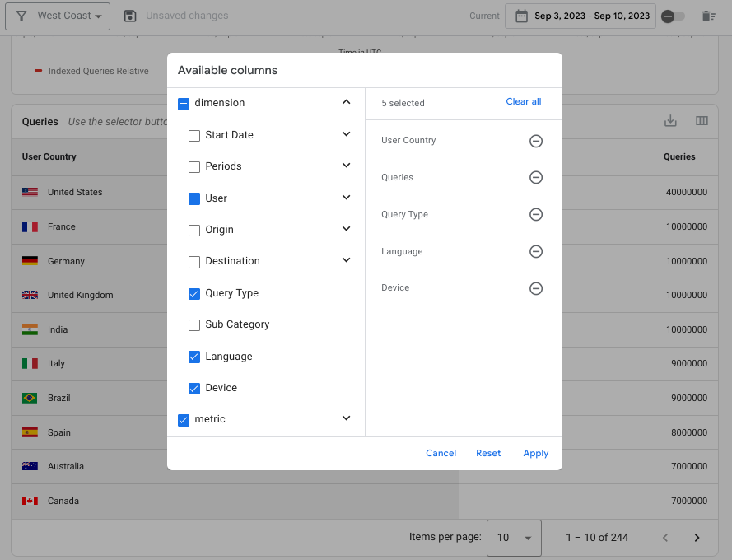Viewport: 732px width, 560px height.
Task: Check the Start Date checkbox
Action: (x=194, y=135)
